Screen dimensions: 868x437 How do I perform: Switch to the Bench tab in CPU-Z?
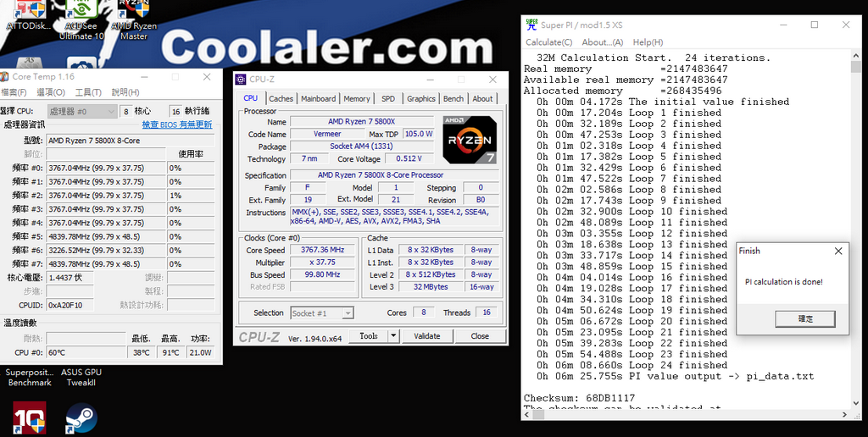[x=453, y=98]
